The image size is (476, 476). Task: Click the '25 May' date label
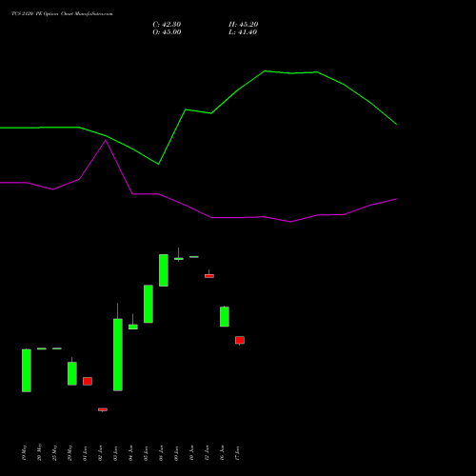tap(54, 453)
